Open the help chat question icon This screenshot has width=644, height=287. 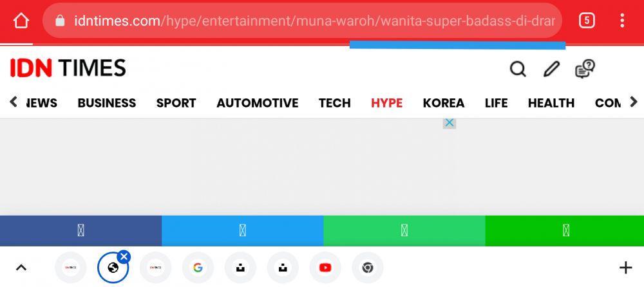[585, 69]
